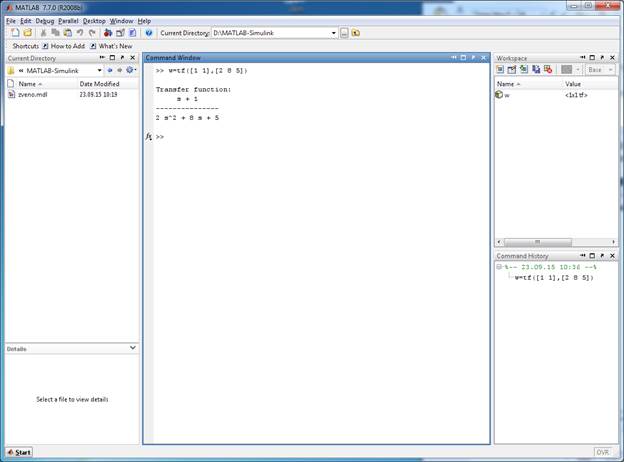The height and width of the screenshot is (462, 624).
Task: Click Workspace scrollbar right arrow
Action: (x=613, y=242)
